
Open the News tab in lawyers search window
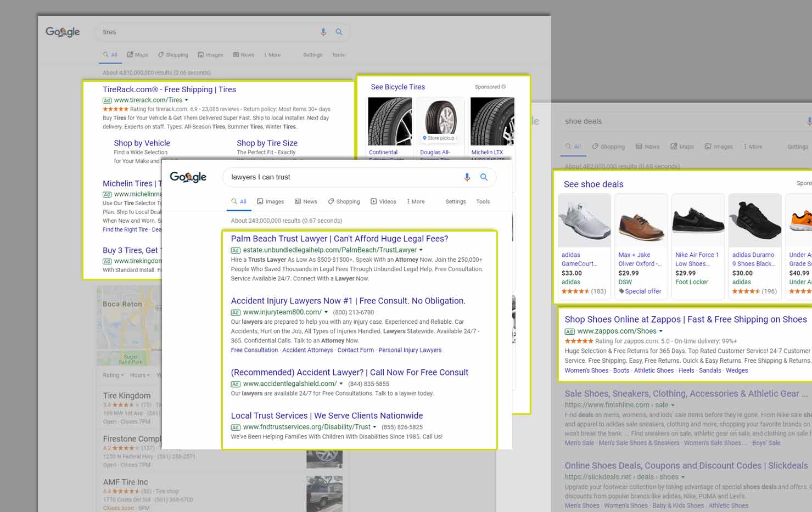pyautogui.click(x=306, y=201)
